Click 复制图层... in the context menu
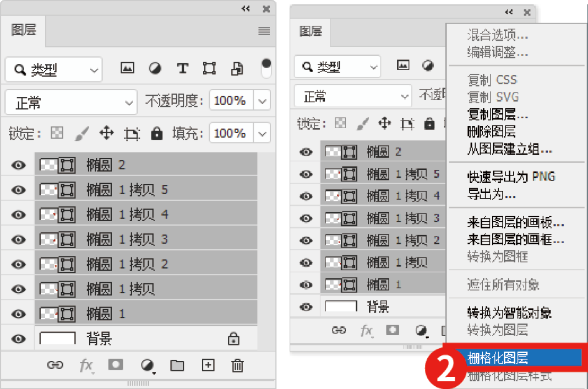The width and height of the screenshot is (588, 389). pyautogui.click(x=498, y=115)
